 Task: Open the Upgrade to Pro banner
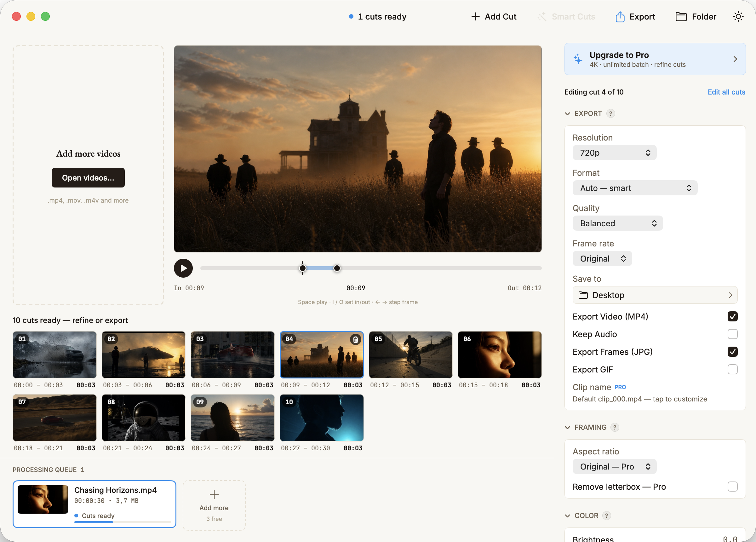[x=655, y=59]
